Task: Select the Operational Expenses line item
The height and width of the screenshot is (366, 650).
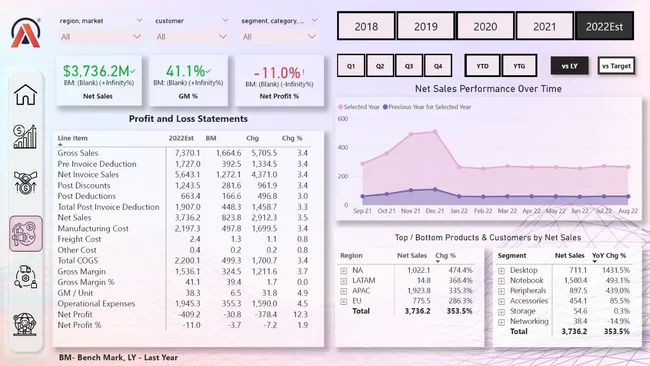Action: coord(96,303)
